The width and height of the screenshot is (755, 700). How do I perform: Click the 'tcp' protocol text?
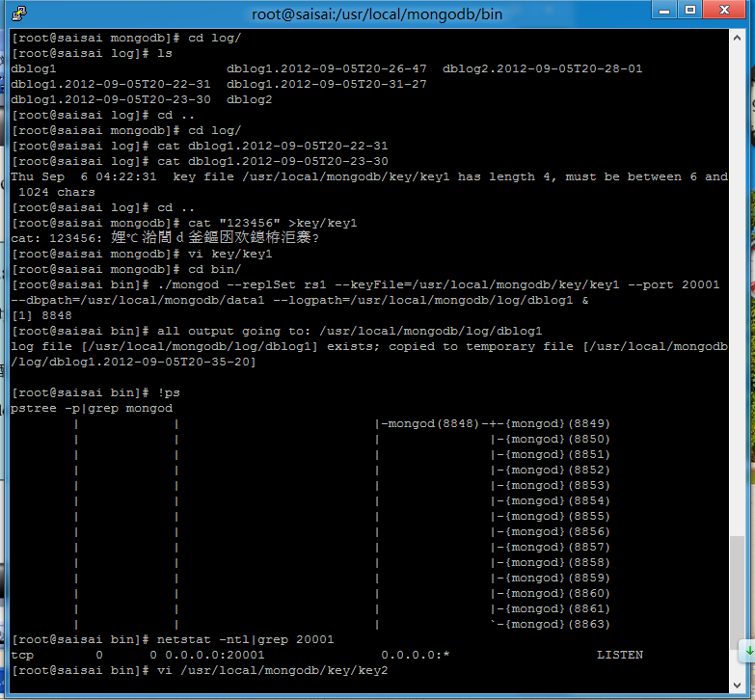[x=22, y=655]
